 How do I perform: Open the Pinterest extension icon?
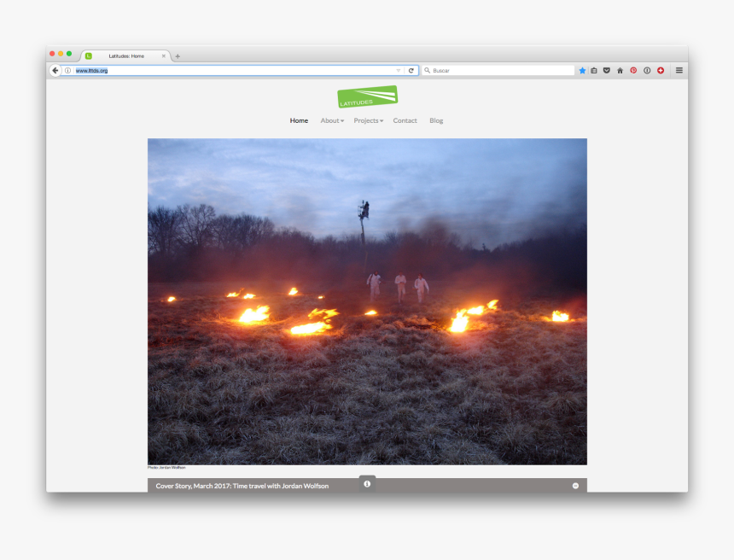point(633,70)
